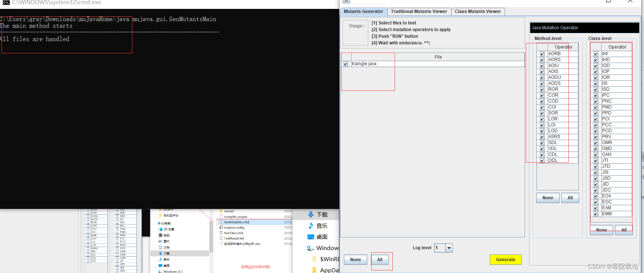Click the cmd.exe title bar icon
Image resolution: width=644 pixels, height=273 pixels.
(x=6, y=2)
